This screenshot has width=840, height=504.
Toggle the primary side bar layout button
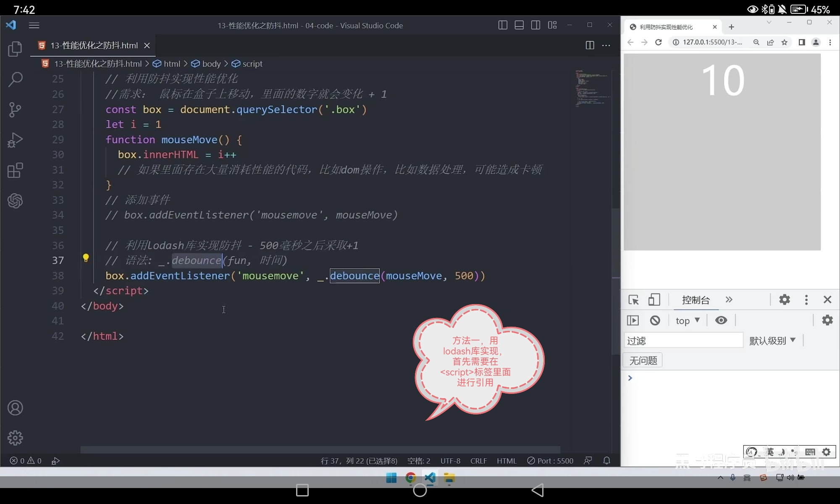pos(503,25)
